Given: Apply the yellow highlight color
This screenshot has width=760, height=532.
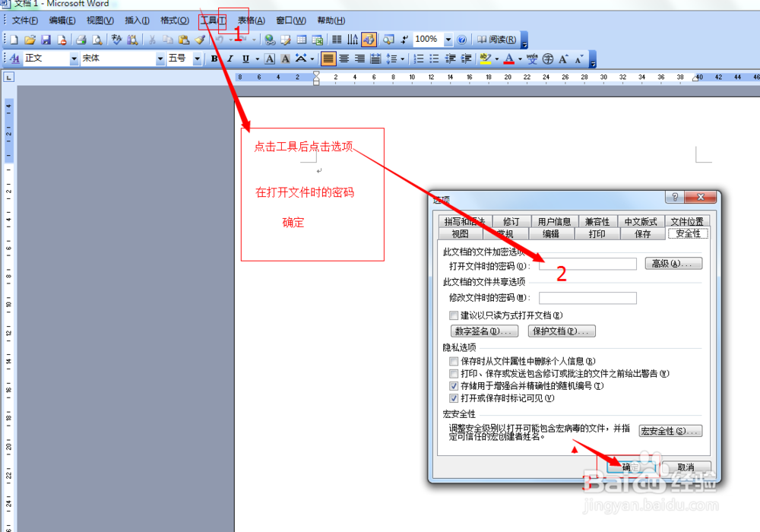Looking at the screenshot, I should coord(486,59).
